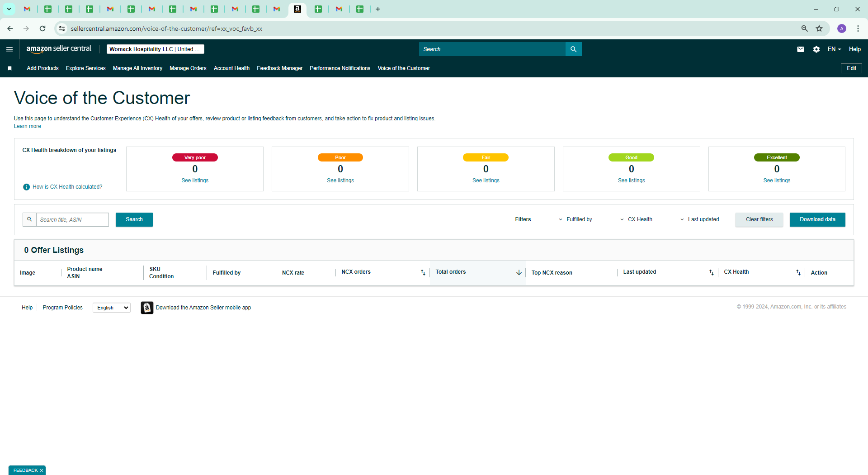Open the English language dropdown in the footer
The height and width of the screenshot is (475, 868).
coord(112,308)
